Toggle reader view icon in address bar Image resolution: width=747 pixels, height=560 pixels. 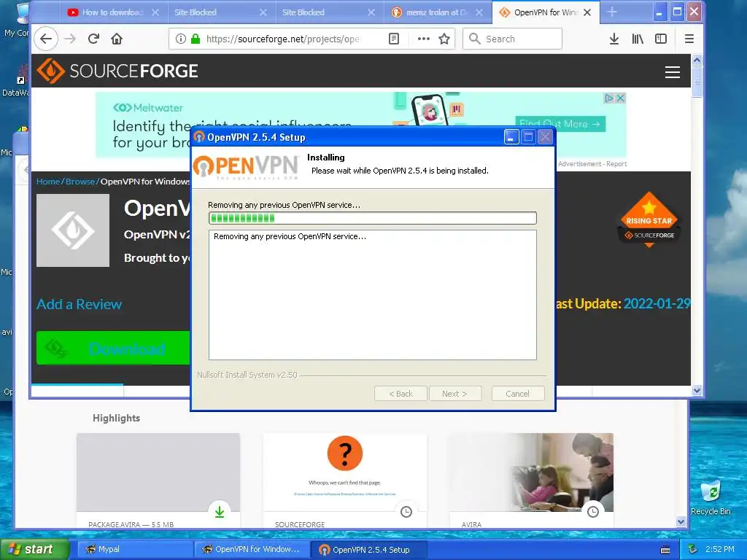(x=394, y=39)
